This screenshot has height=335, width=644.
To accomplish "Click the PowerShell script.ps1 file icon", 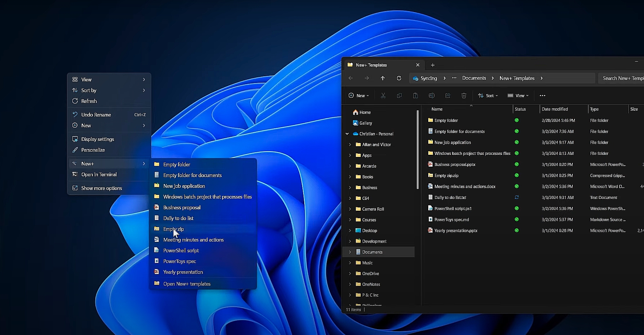I will click(430, 208).
